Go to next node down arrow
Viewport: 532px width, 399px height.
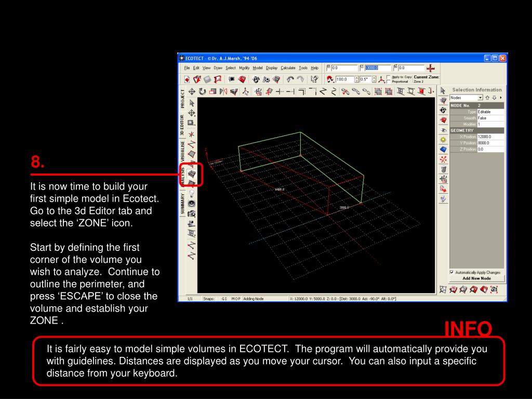[495, 98]
